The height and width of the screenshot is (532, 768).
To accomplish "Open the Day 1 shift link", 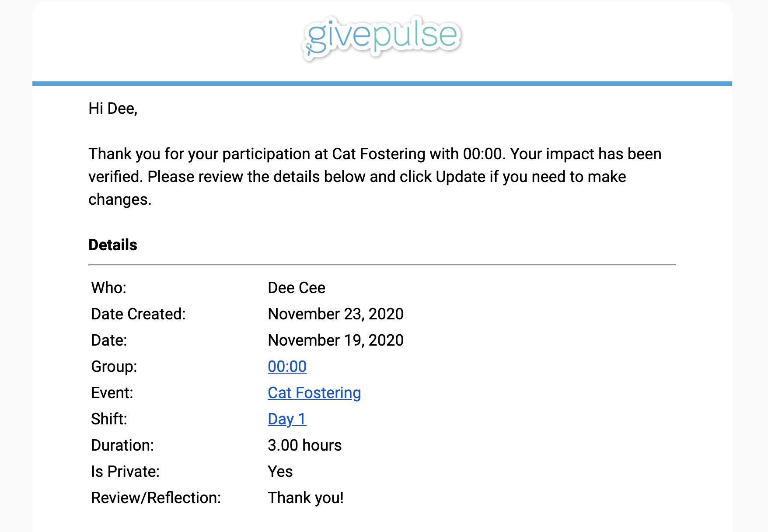I will click(x=287, y=419).
